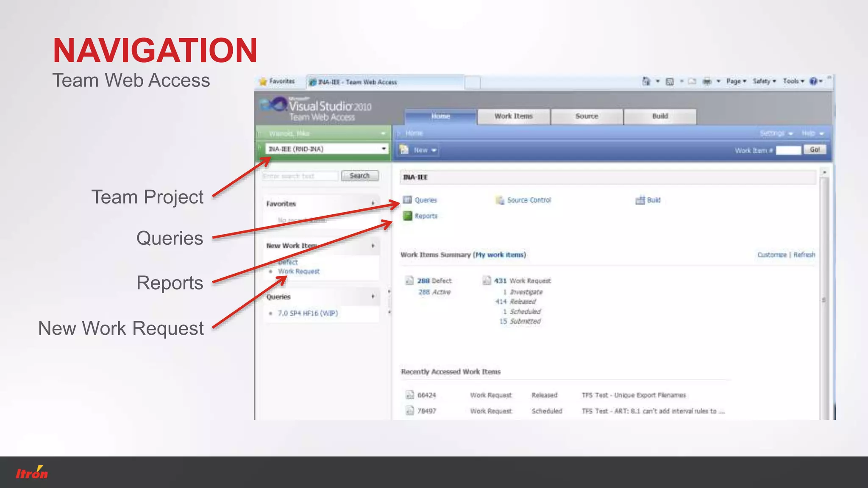Screen dimensions: 868x488
Task: Open the Page dropdown menu
Action: pos(736,81)
